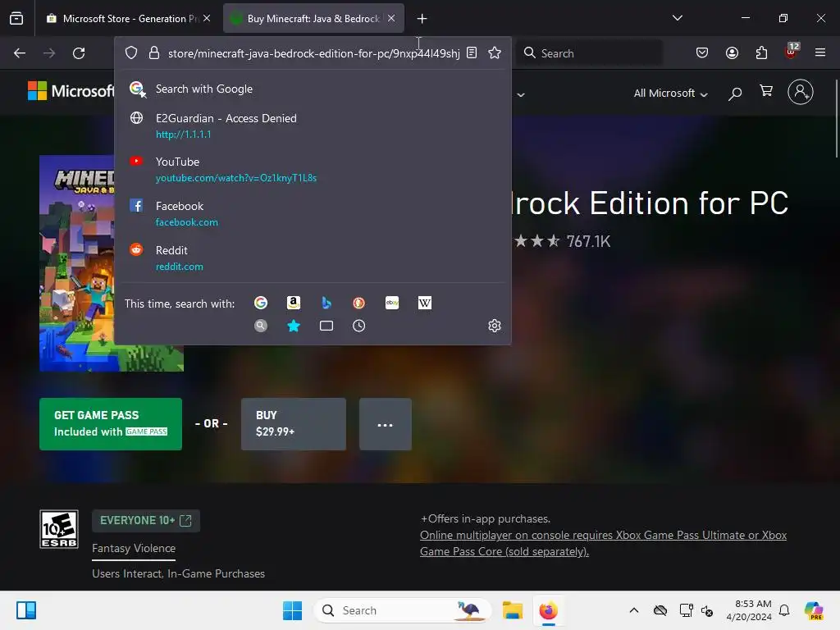Bookmark this page with the star icon
840x630 pixels.
click(495, 52)
